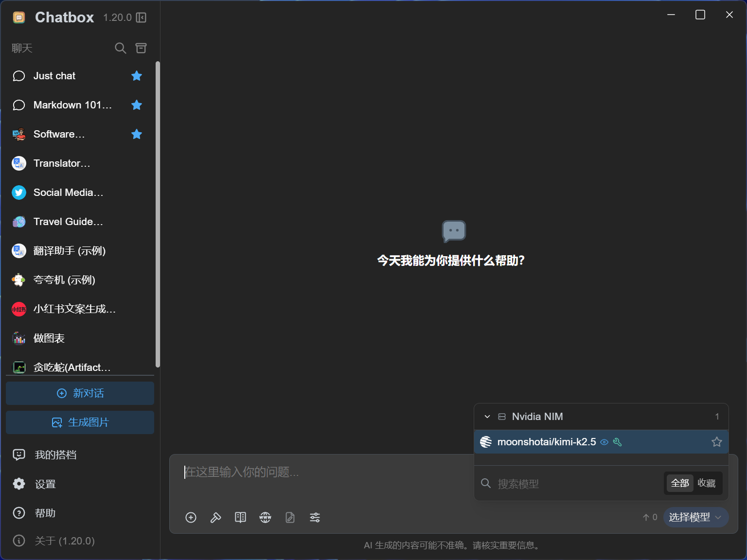Click the 搜索模型 search field
Image resolution: width=747 pixels, height=560 pixels.
[x=535, y=483]
